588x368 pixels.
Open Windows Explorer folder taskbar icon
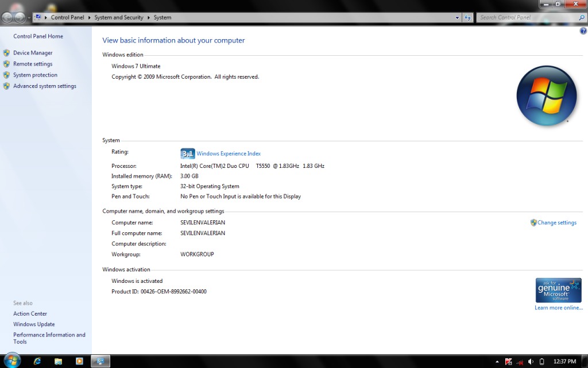58,361
